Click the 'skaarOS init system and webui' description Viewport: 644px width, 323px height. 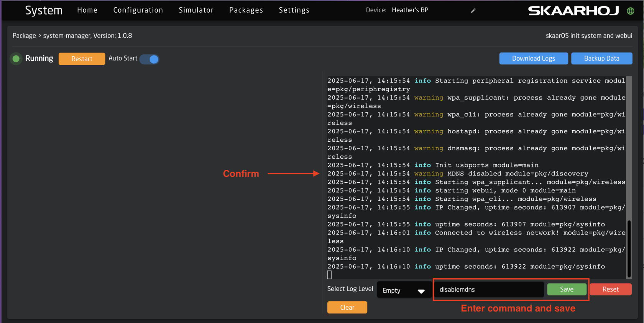(589, 36)
